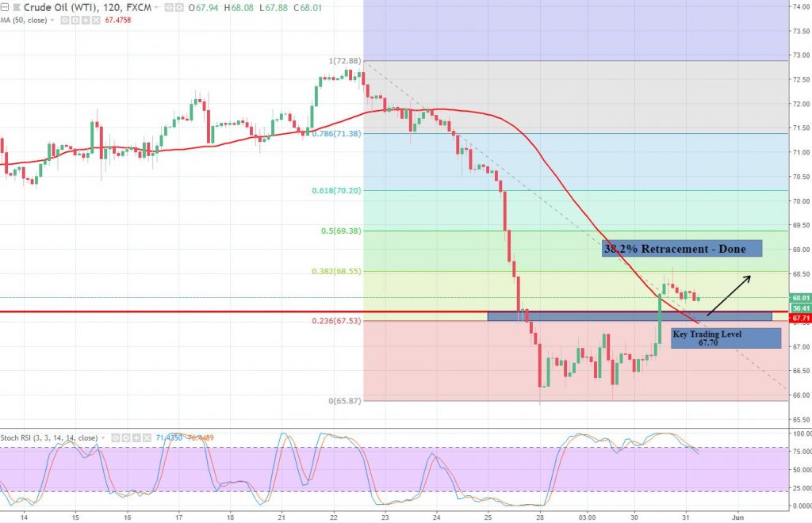Click the '38.2% Retracement - Done' annotation
The image size is (812, 523).
point(680,248)
